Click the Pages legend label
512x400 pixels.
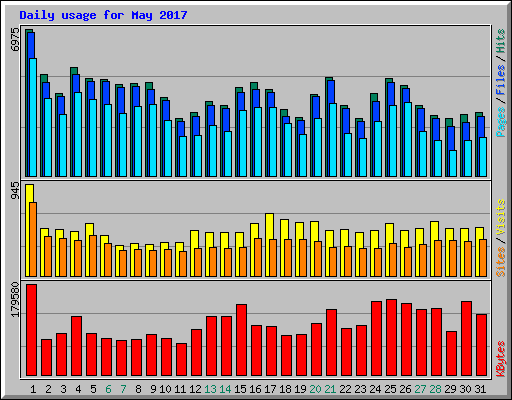point(500,122)
